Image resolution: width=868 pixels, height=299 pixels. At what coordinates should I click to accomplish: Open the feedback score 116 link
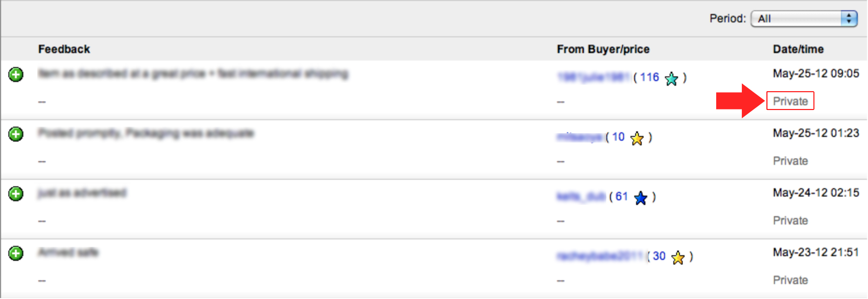point(649,77)
